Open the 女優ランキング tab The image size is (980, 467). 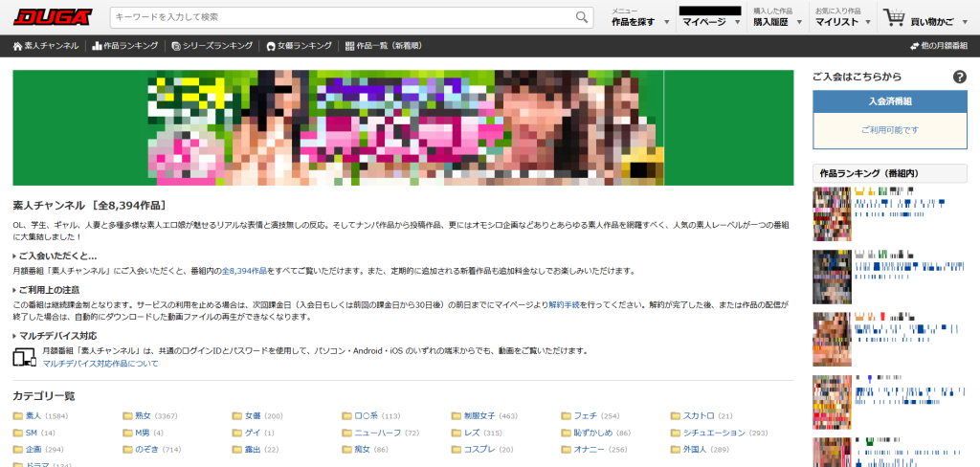[x=299, y=46]
